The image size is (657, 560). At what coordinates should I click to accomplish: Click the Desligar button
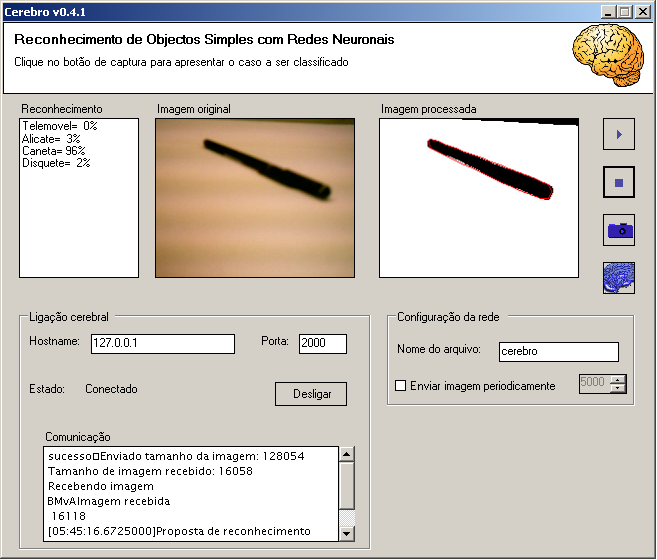click(x=311, y=394)
